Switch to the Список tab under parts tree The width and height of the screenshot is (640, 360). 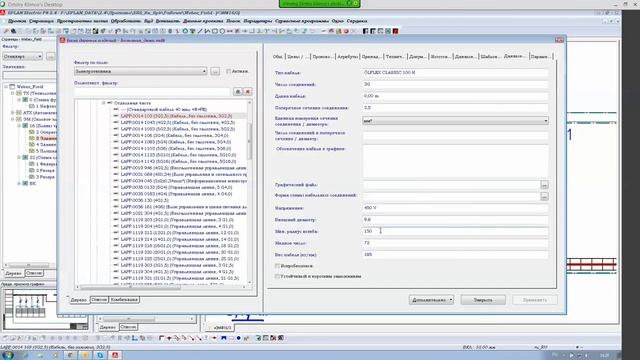click(x=99, y=300)
